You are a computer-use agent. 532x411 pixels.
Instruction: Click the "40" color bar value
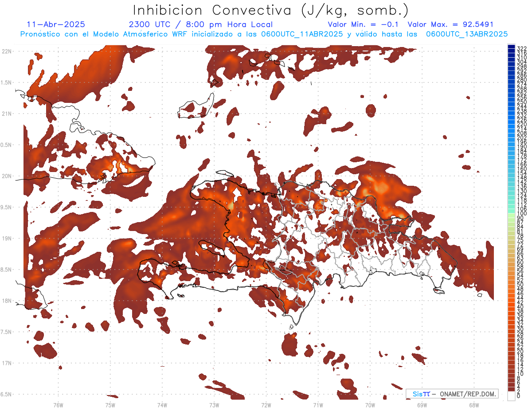tap(520, 307)
